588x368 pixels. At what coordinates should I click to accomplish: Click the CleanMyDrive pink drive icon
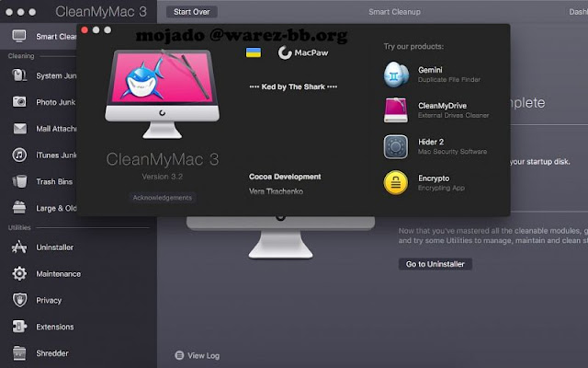pos(396,110)
